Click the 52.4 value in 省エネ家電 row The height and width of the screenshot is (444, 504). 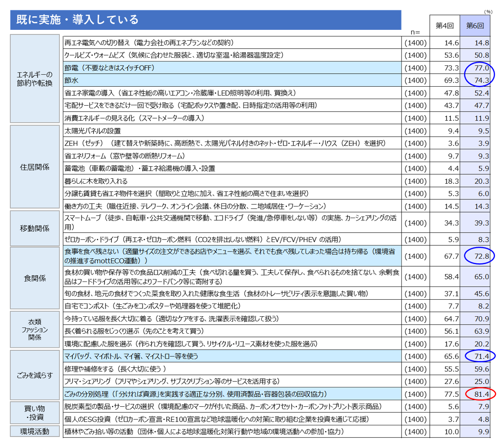point(482,93)
